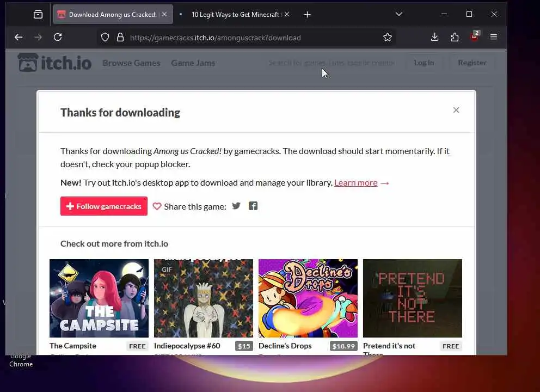540x392 pixels.
Task: Click the Thanks for downloading heading
Action: [x=120, y=113]
